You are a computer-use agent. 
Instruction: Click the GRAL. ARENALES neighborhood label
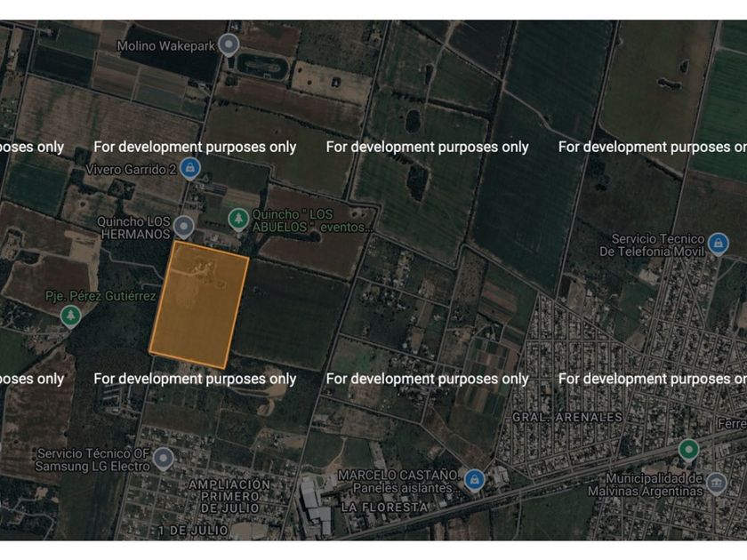tap(567, 418)
